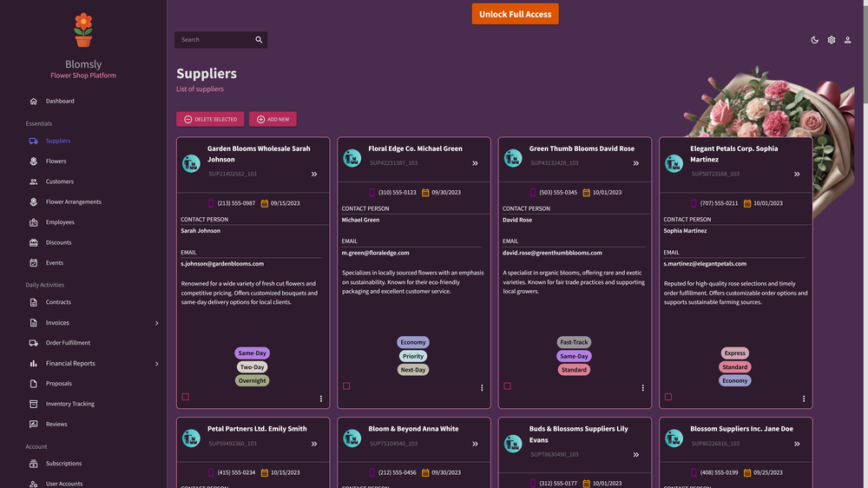868x488 pixels.
Task: Click Petal Partners Ltd. avatar icon
Action: pyautogui.click(x=191, y=439)
